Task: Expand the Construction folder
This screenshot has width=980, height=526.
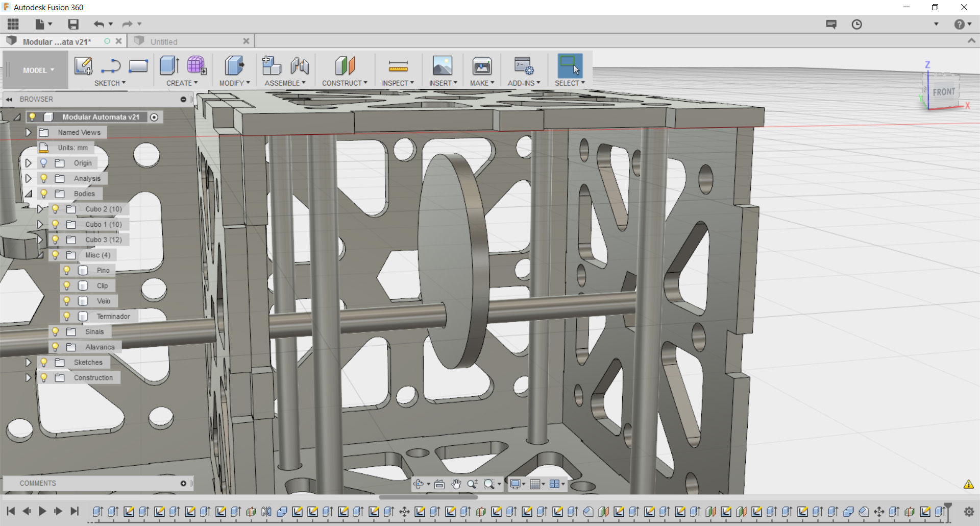Action: coord(29,377)
